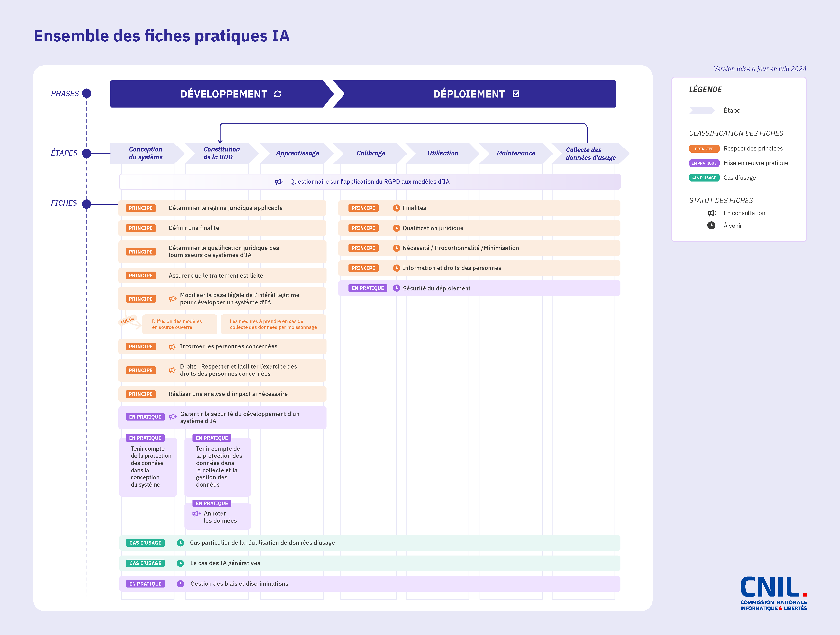Click the megaphone icon beside Informer les personnes concernées
Viewport: 840px width, 635px height.
172,347
